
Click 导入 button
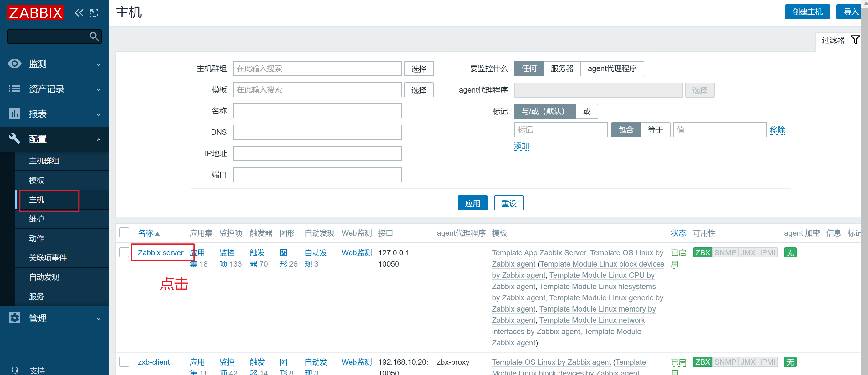[x=849, y=12]
